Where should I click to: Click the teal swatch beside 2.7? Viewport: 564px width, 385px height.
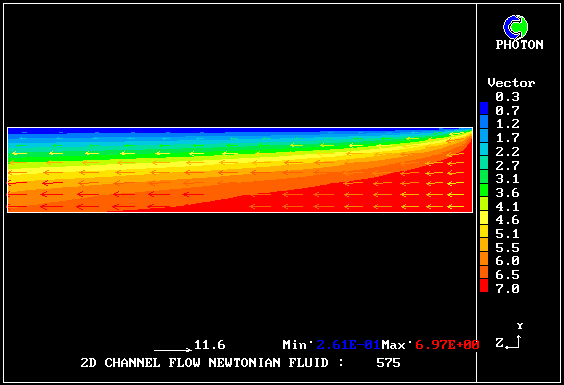click(x=484, y=163)
